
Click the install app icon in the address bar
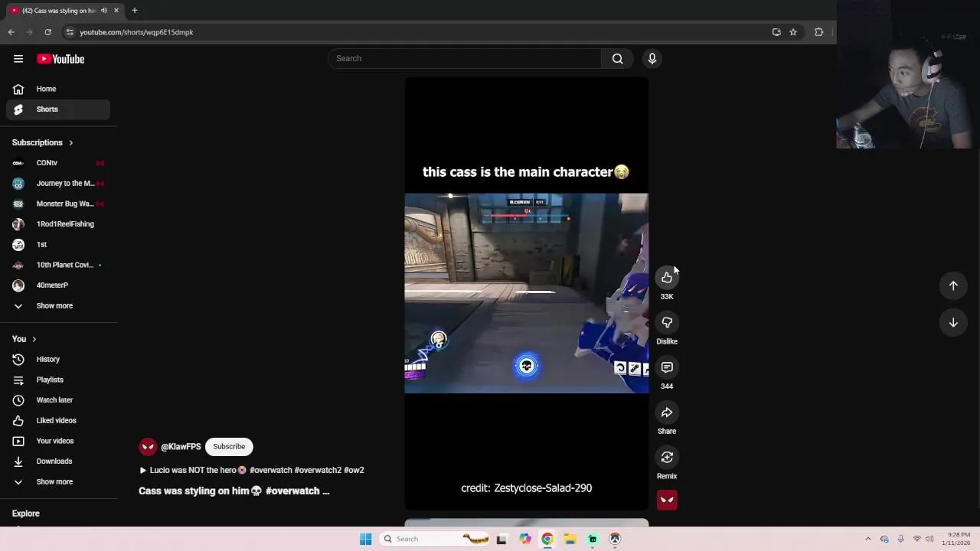776,32
